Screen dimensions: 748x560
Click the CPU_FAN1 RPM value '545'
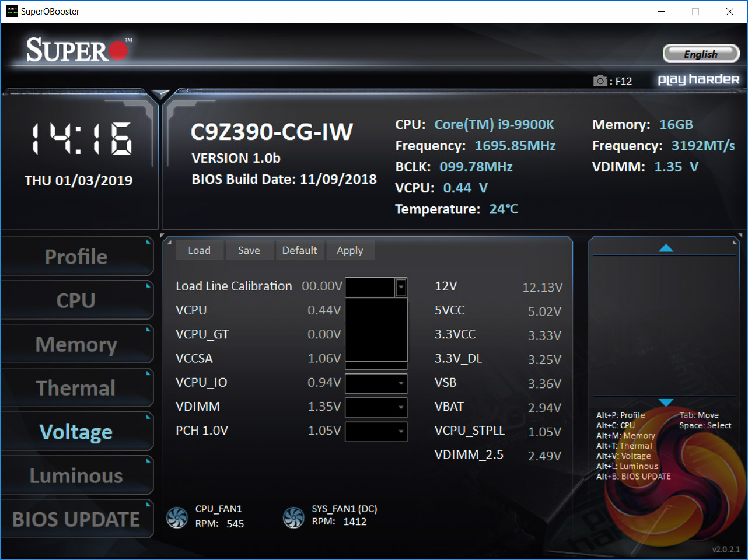click(x=235, y=524)
